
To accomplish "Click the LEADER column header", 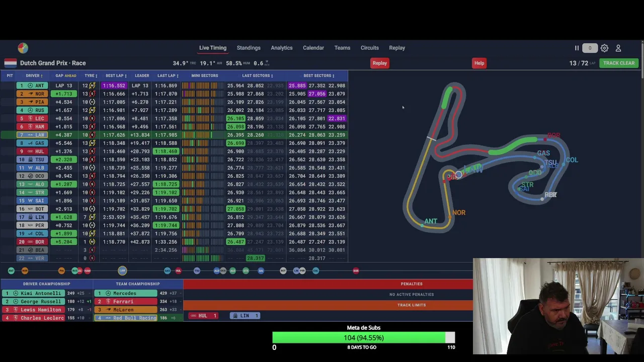I will tap(142, 76).
